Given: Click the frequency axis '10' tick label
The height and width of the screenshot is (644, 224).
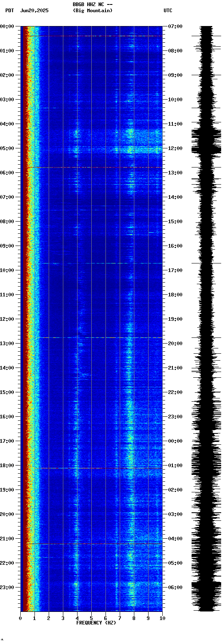Looking at the screenshot, I should tap(162, 618).
